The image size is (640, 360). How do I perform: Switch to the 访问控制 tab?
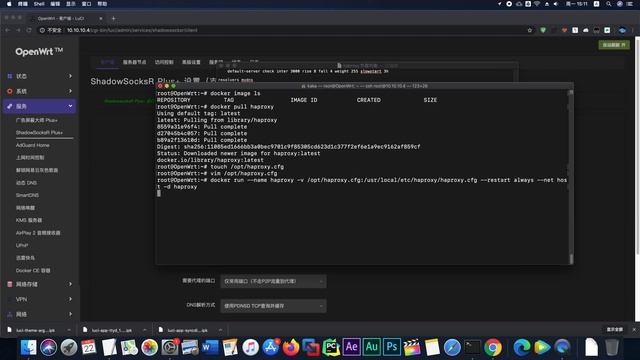(x=164, y=62)
